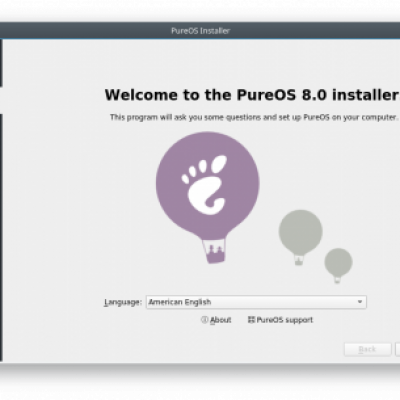Click the PureOS Installer title bar

200,31
